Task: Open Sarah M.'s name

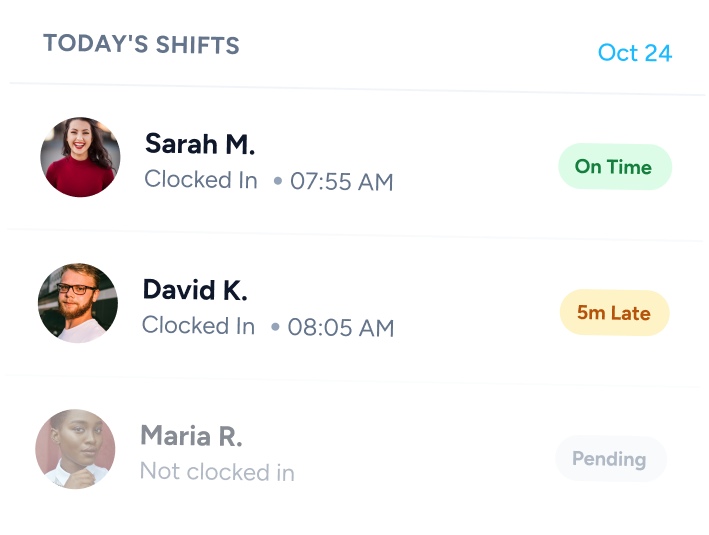Action: point(200,144)
